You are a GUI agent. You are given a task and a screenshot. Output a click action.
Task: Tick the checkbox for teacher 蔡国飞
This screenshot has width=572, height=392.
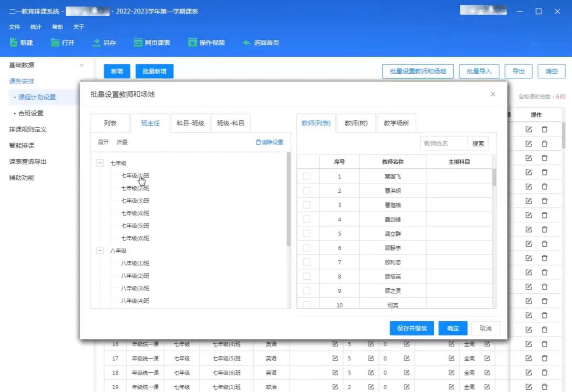(307, 176)
